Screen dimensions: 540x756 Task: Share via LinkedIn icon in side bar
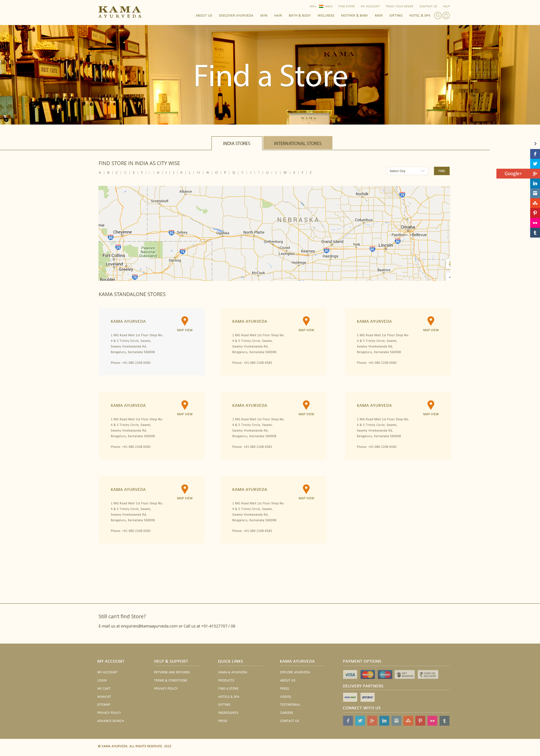coord(535,183)
